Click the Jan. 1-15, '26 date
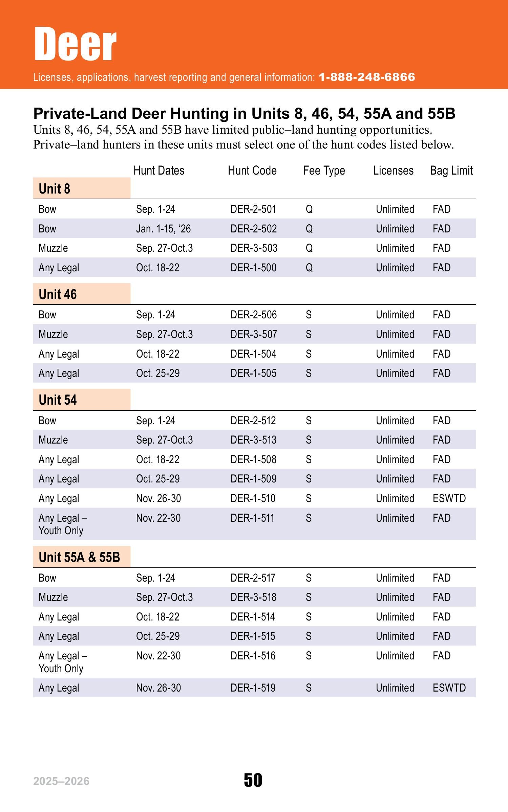Screen dimensions: 508x812 pos(164,229)
